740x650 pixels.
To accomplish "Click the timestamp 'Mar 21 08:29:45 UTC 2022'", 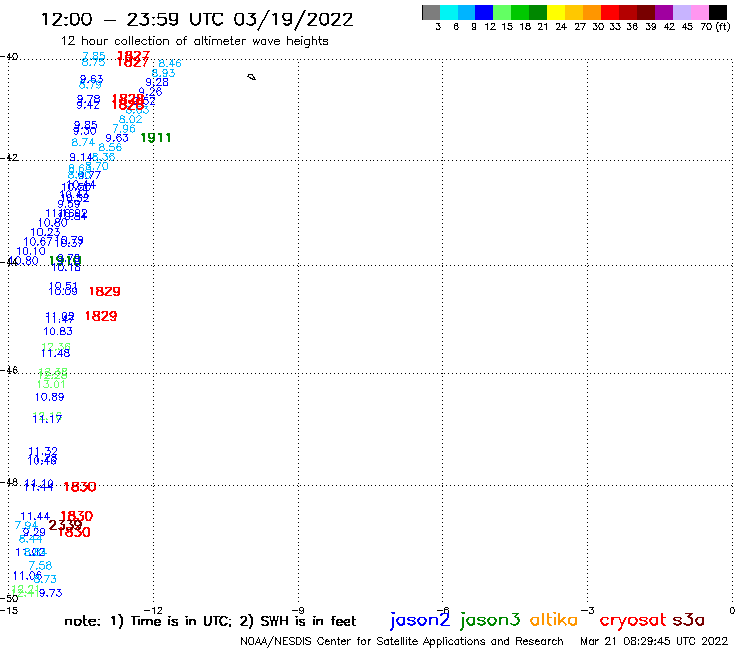I will (654, 641).
